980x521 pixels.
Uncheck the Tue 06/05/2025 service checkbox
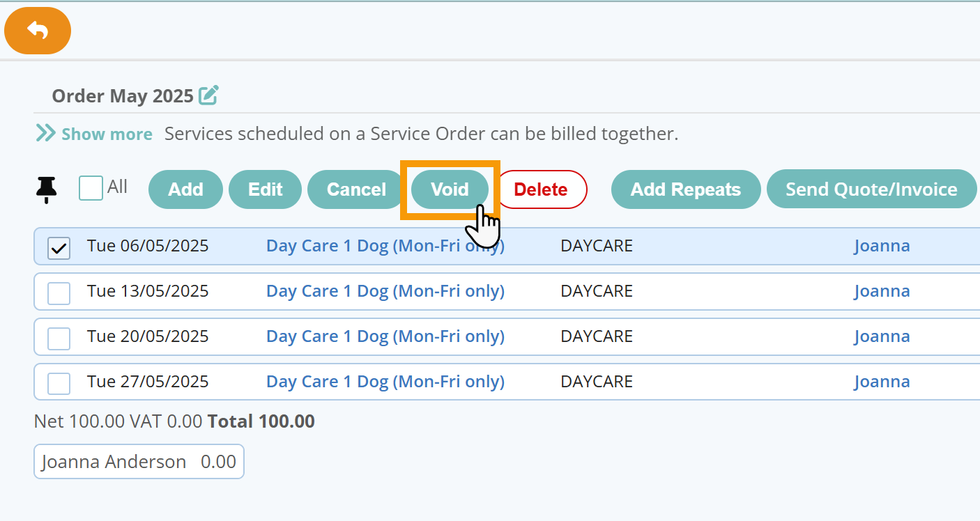[x=59, y=248]
